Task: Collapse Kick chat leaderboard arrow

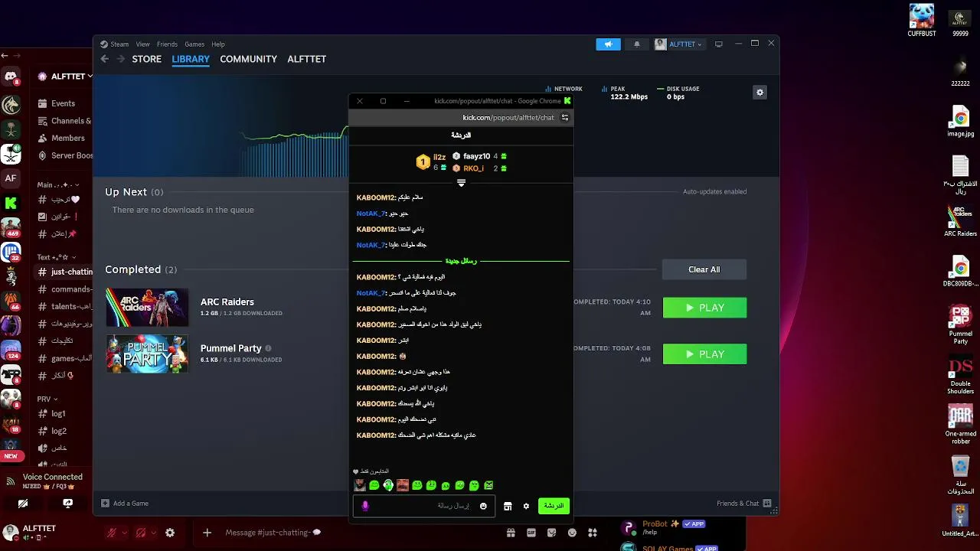Action: coord(461,183)
